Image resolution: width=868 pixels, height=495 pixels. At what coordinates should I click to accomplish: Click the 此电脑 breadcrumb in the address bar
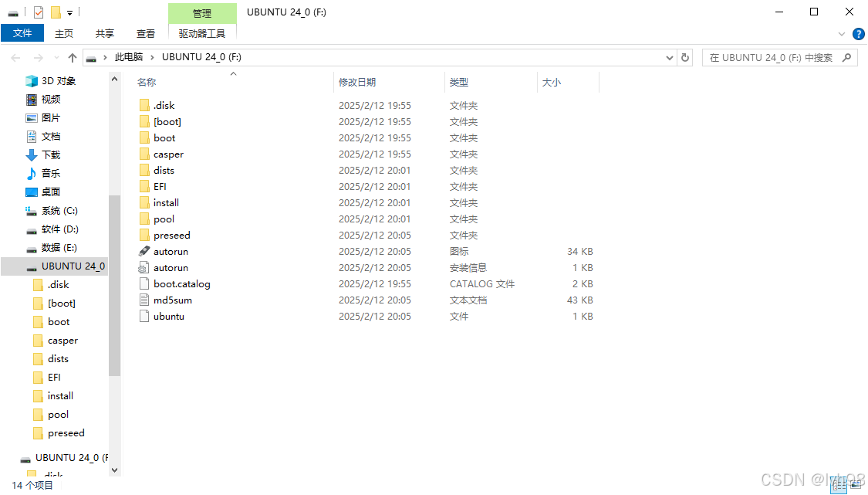click(128, 57)
